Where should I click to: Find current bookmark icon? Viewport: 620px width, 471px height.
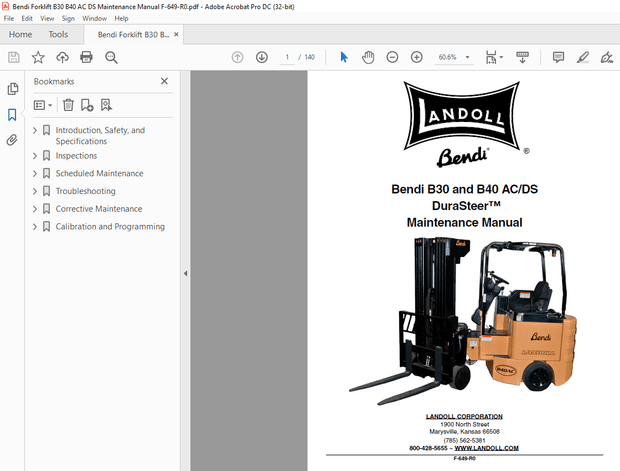click(106, 105)
